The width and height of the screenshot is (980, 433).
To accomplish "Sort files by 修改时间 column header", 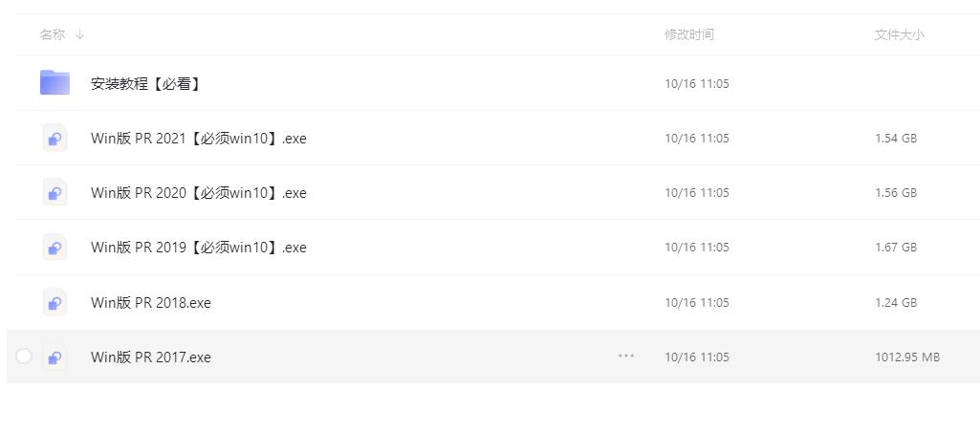I will (688, 34).
